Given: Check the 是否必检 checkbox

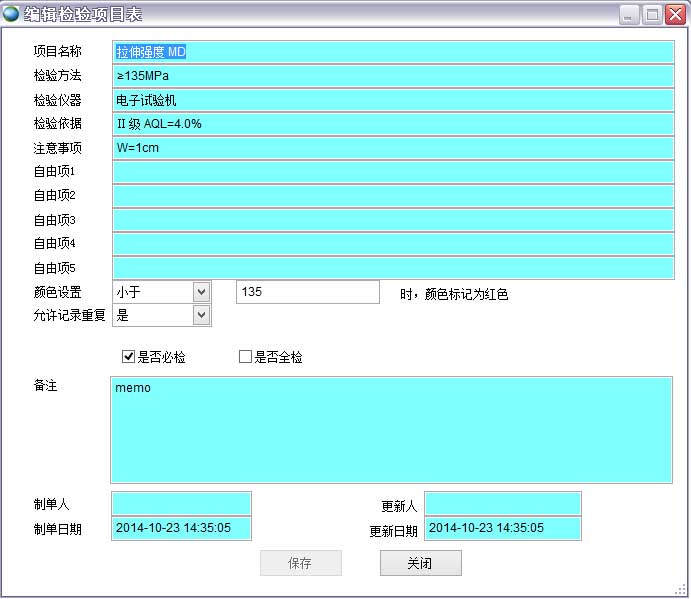Looking at the screenshot, I should click(128, 357).
